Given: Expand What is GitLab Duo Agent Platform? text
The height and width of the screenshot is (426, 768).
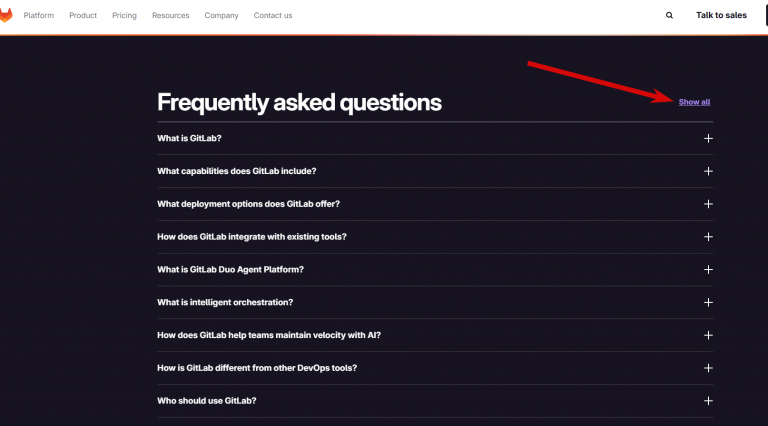Looking at the screenshot, I should pyautogui.click(x=230, y=269).
